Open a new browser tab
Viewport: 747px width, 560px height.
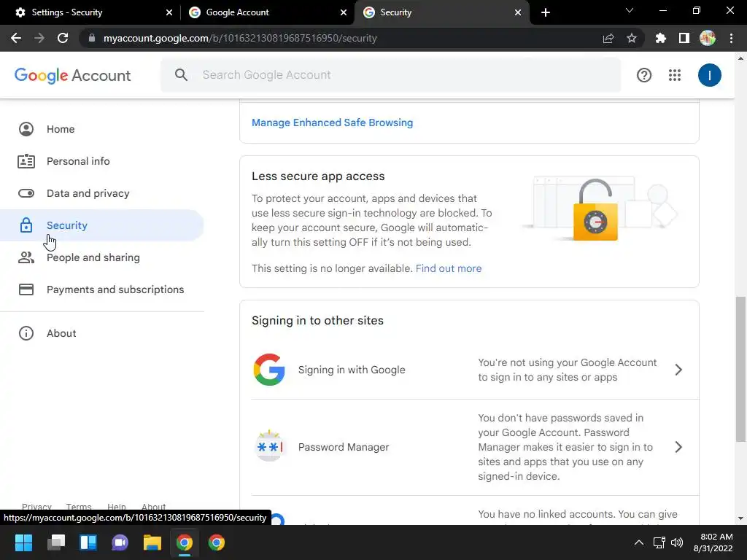(546, 12)
